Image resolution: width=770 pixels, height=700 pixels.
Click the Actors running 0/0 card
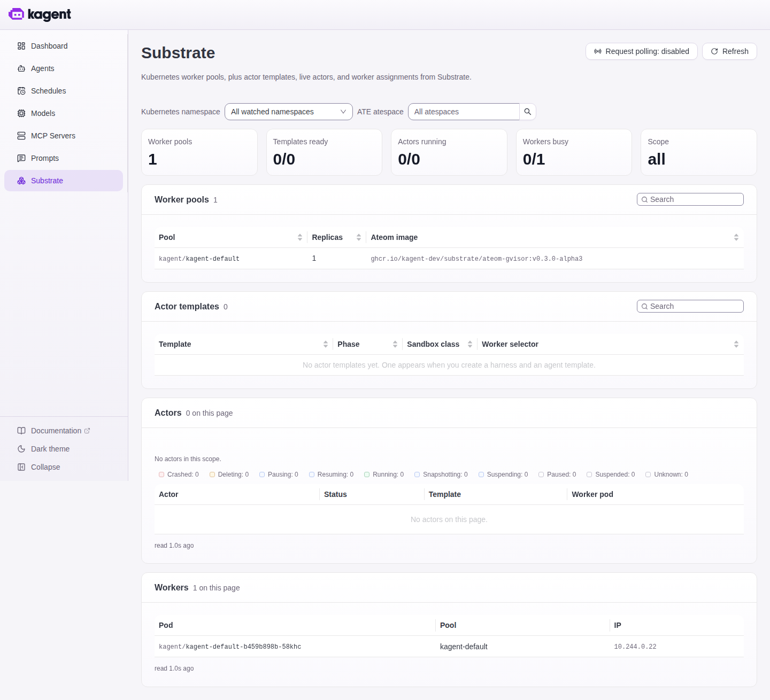[x=449, y=152]
